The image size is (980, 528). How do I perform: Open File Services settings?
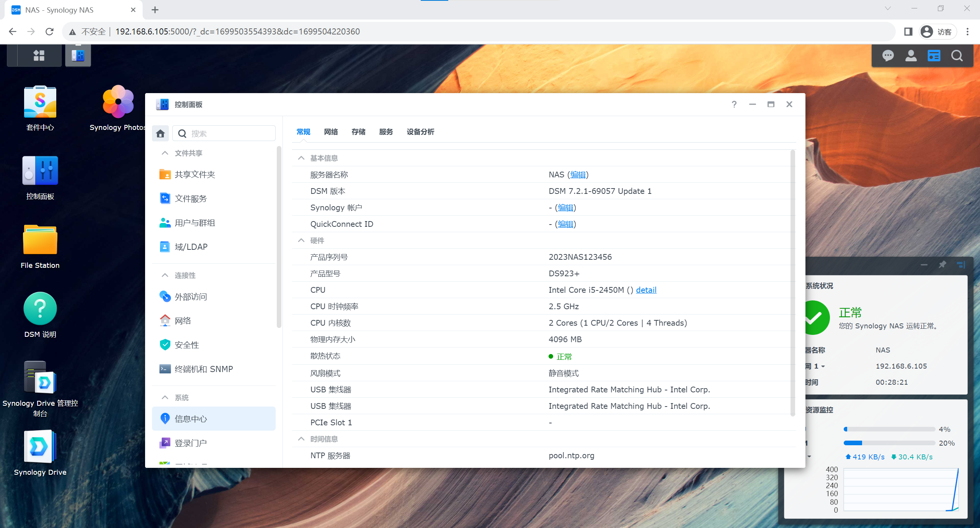point(214,198)
